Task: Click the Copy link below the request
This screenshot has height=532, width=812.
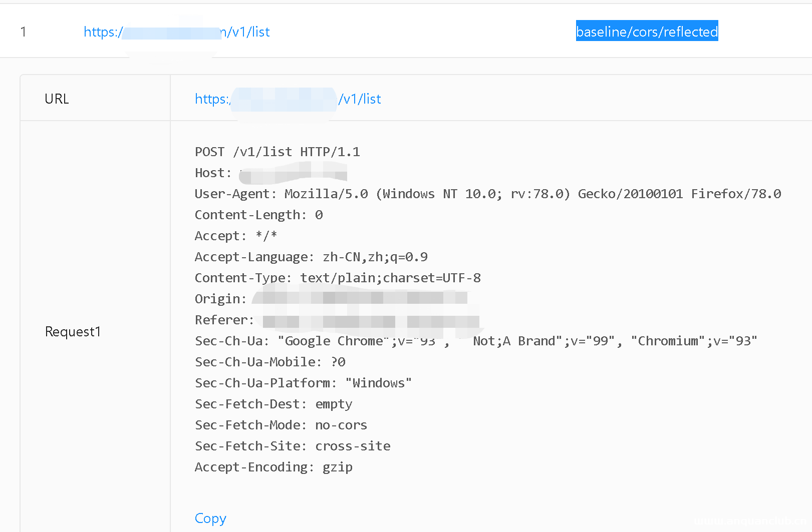Action: click(210, 518)
